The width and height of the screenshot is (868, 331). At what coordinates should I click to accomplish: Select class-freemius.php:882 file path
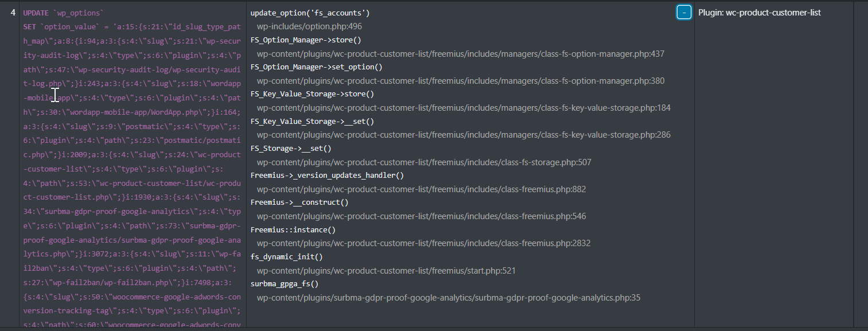(422, 189)
